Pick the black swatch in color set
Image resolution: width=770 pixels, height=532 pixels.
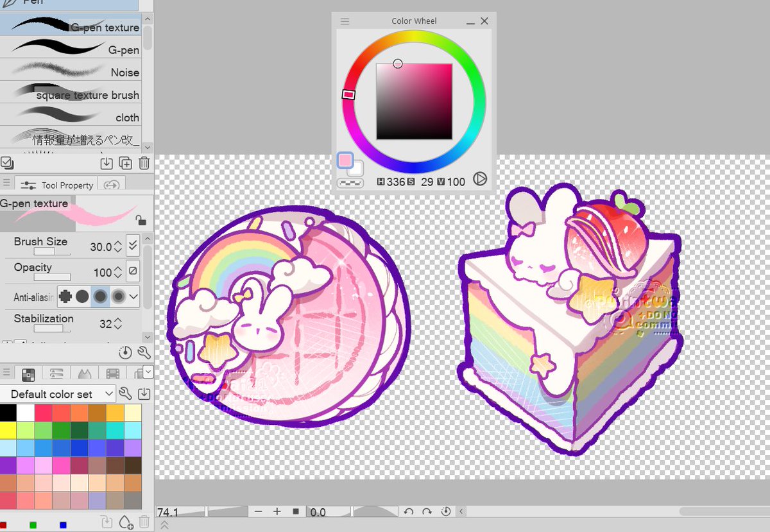tap(8, 413)
